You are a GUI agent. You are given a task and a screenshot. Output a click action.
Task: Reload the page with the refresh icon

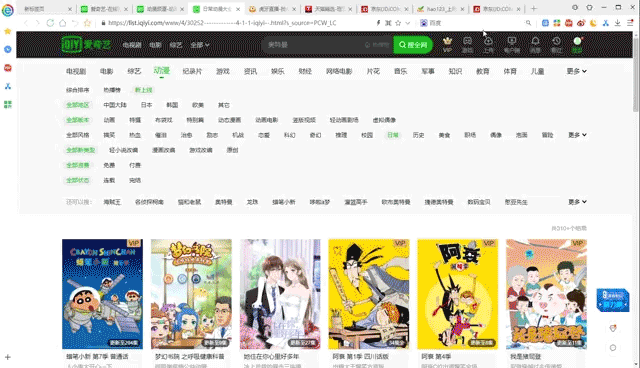point(50,23)
